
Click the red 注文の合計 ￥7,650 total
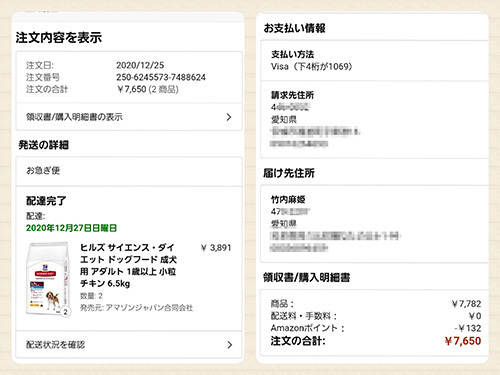pos(463,341)
